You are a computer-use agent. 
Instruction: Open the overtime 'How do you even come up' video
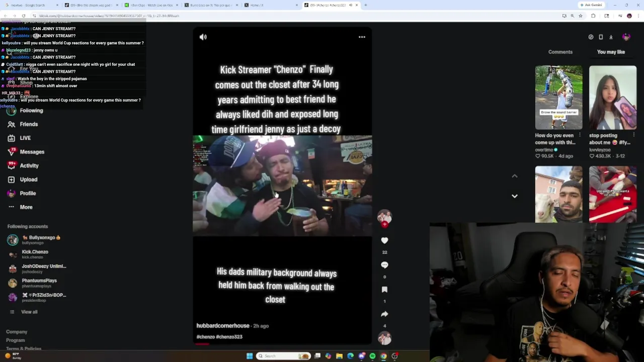click(558, 98)
